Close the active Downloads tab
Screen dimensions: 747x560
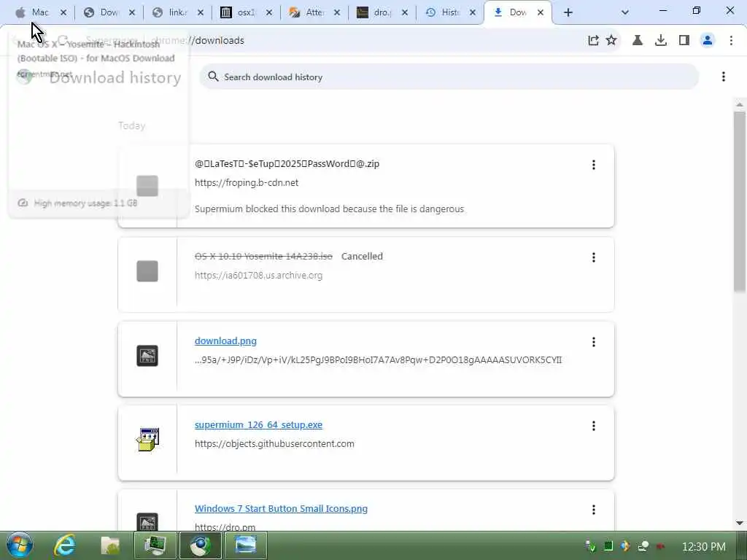(541, 12)
